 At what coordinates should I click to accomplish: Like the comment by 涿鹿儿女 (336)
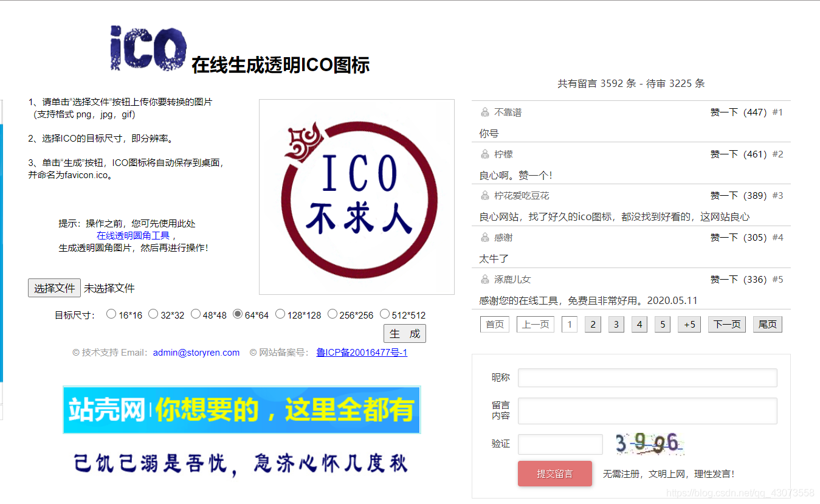click(739, 280)
